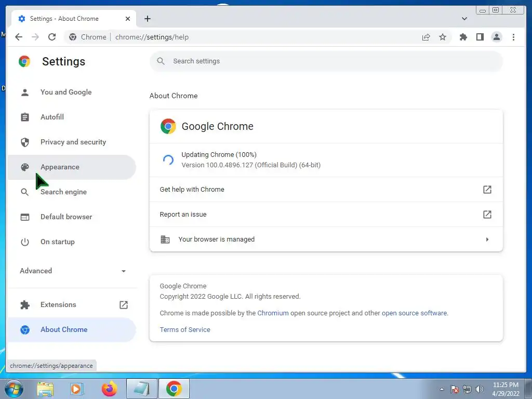Viewport: 532px width, 399px height.
Task: Click the Chrome taskbar button
Action: (174, 389)
